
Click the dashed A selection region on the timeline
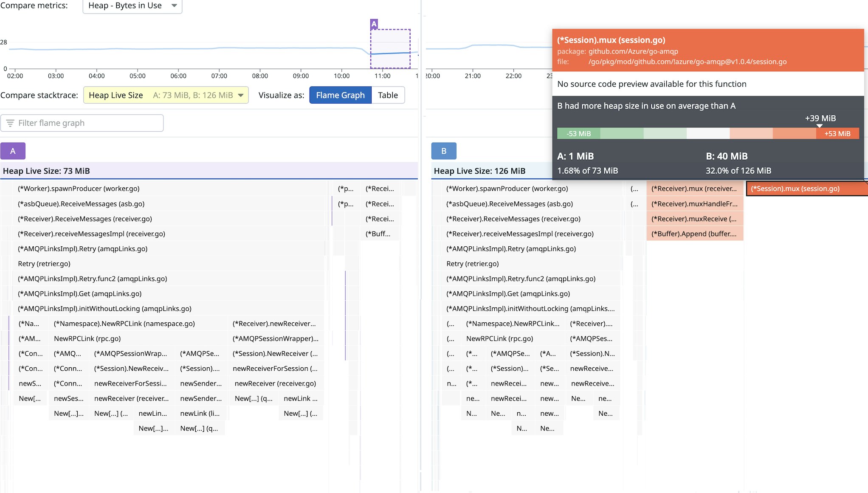(x=390, y=49)
